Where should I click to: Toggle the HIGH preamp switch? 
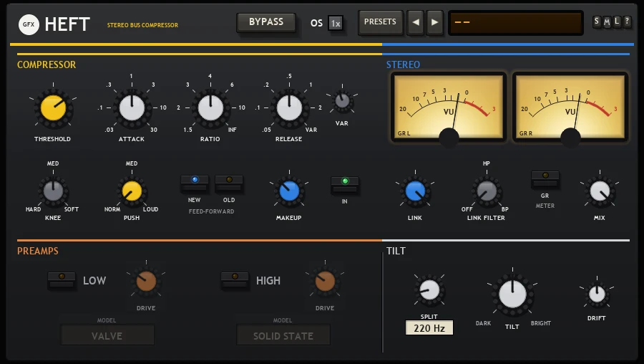coord(235,280)
